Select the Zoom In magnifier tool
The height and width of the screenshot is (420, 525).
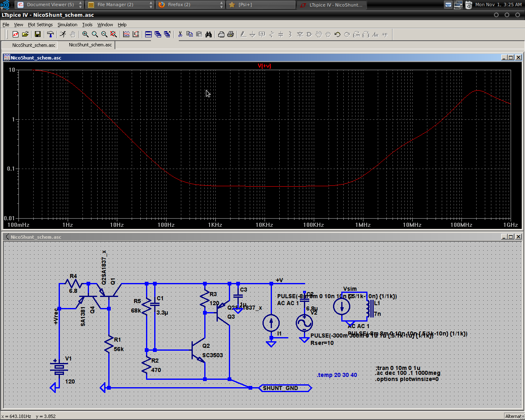[85, 34]
